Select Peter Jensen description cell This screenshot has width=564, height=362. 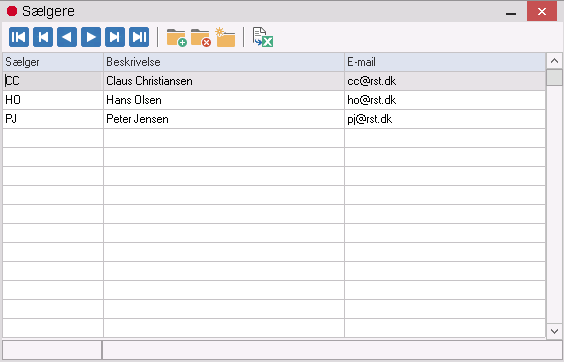point(224,119)
